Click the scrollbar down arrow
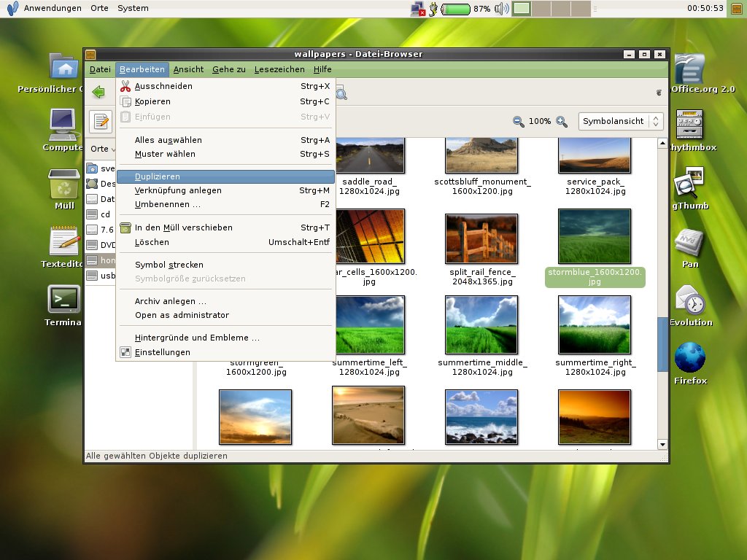This screenshot has height=560, width=747. coord(662,444)
